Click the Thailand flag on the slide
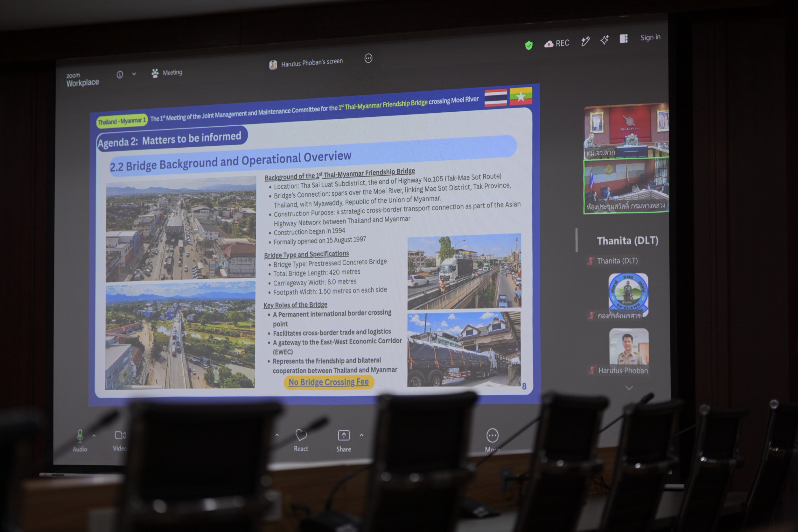 496,98
